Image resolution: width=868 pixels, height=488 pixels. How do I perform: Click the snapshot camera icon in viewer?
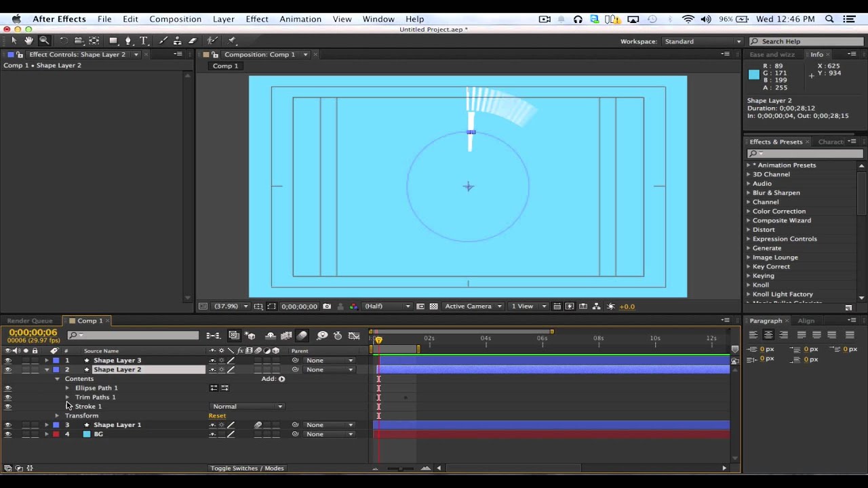[x=327, y=306]
